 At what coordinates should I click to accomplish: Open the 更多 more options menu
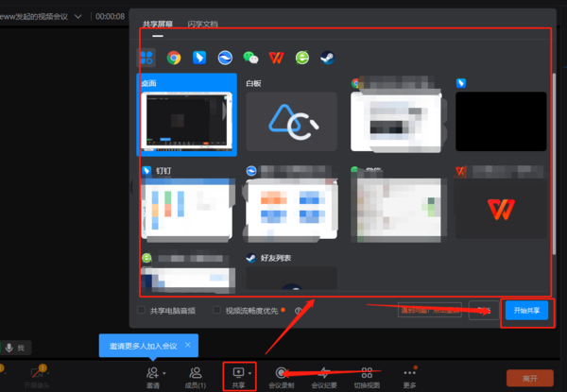pos(409,377)
